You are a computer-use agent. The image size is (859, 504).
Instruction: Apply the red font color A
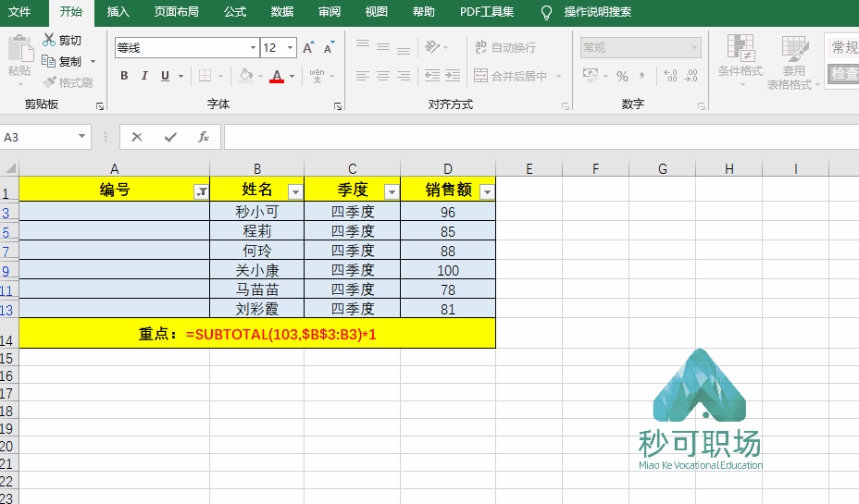pos(277,76)
